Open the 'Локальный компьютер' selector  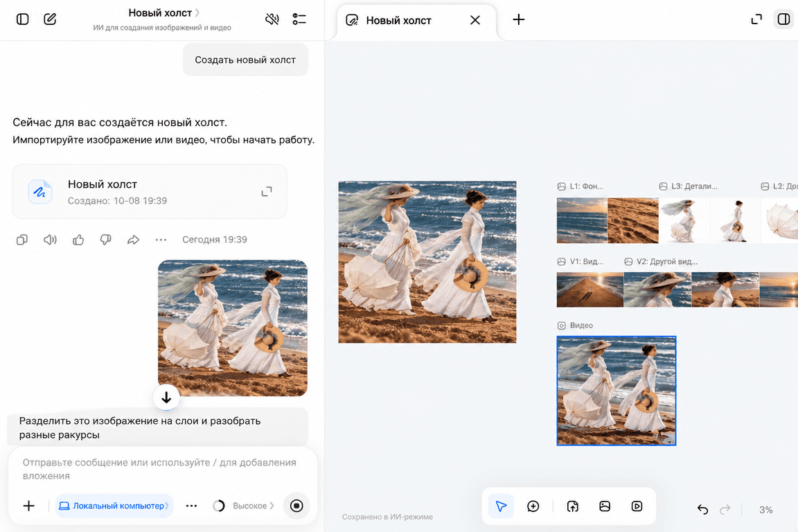[114, 506]
